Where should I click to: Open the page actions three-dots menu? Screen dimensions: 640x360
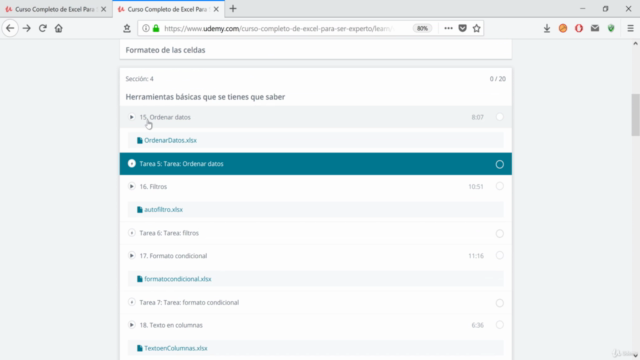[448, 28]
